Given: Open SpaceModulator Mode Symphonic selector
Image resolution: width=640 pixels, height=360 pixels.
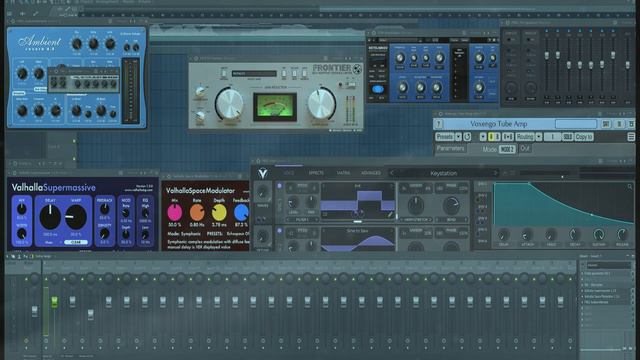Looking at the screenshot, I should pyautogui.click(x=184, y=234).
